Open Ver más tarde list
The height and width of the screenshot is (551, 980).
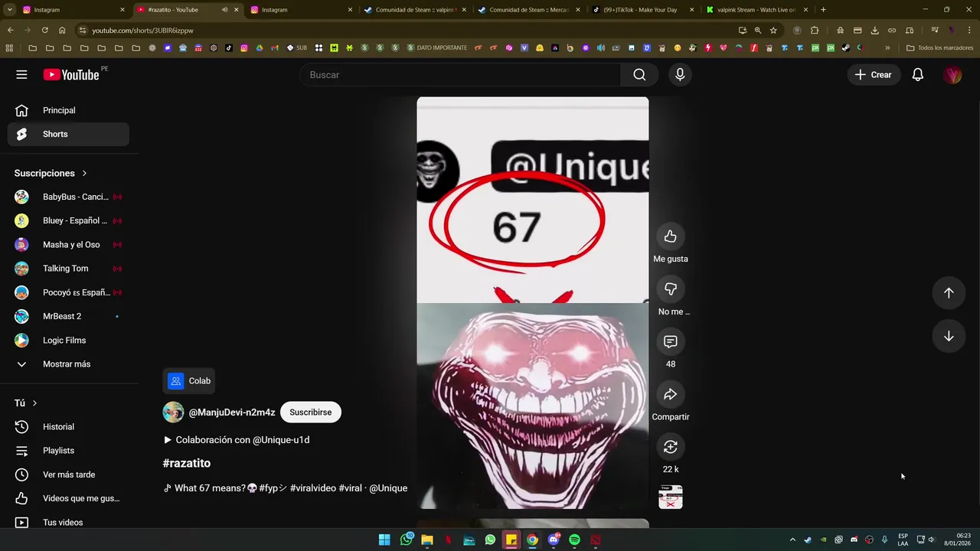[x=68, y=474]
